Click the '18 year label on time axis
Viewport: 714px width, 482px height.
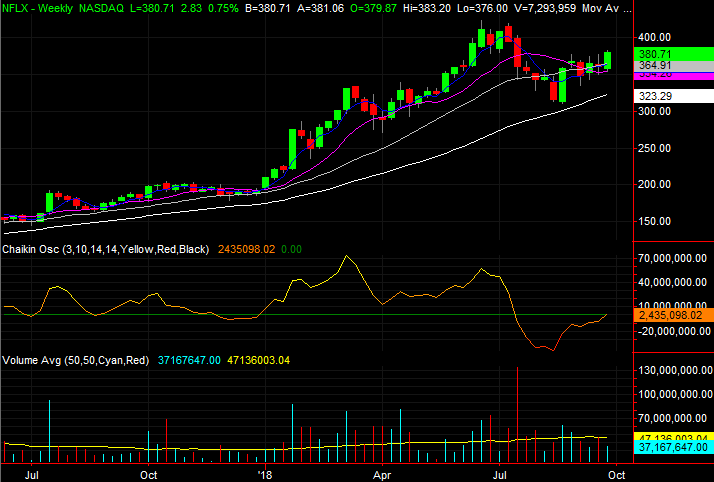click(265, 476)
